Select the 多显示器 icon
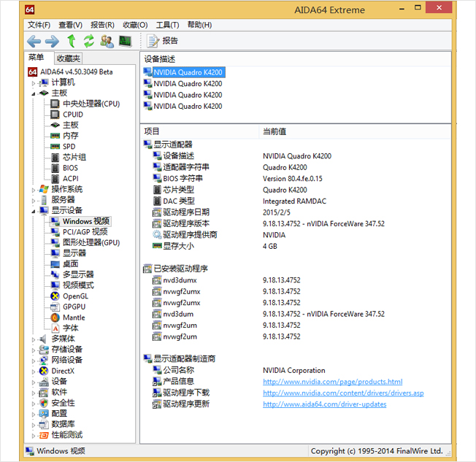The image size is (476, 462). tap(55, 274)
